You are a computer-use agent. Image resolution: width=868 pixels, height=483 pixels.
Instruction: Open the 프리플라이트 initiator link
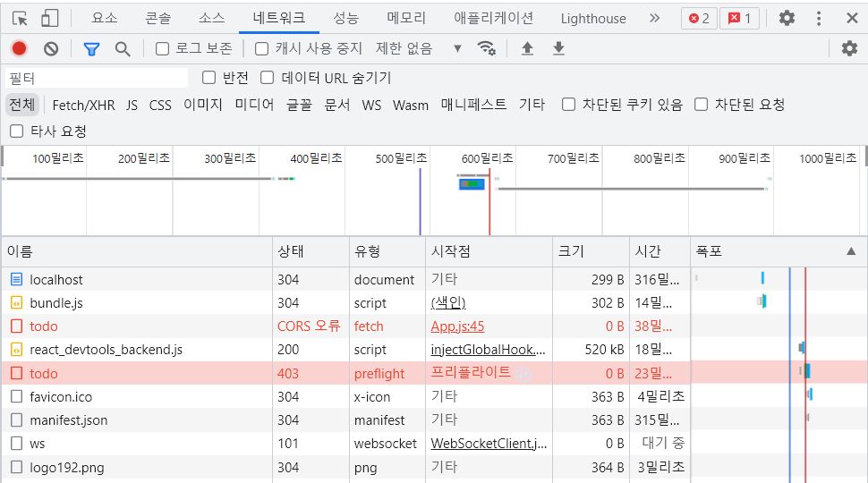pyautogui.click(x=471, y=372)
